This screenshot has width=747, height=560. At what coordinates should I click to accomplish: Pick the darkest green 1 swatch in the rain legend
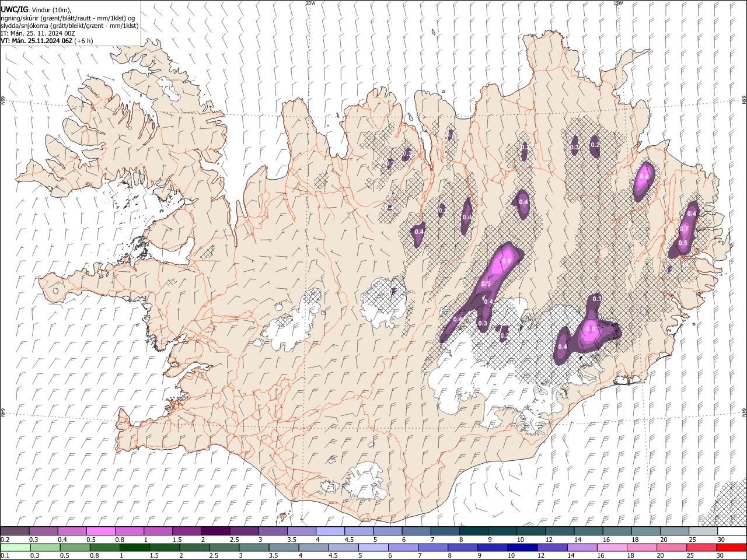click(x=134, y=547)
